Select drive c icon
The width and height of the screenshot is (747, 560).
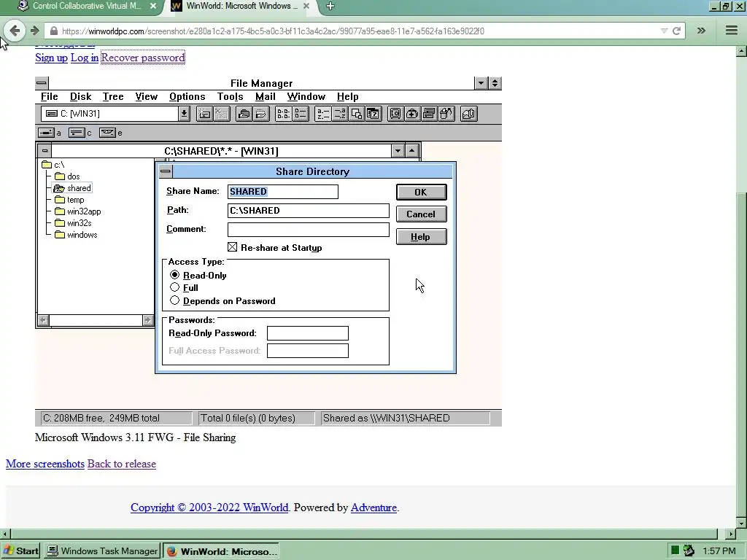click(x=76, y=133)
